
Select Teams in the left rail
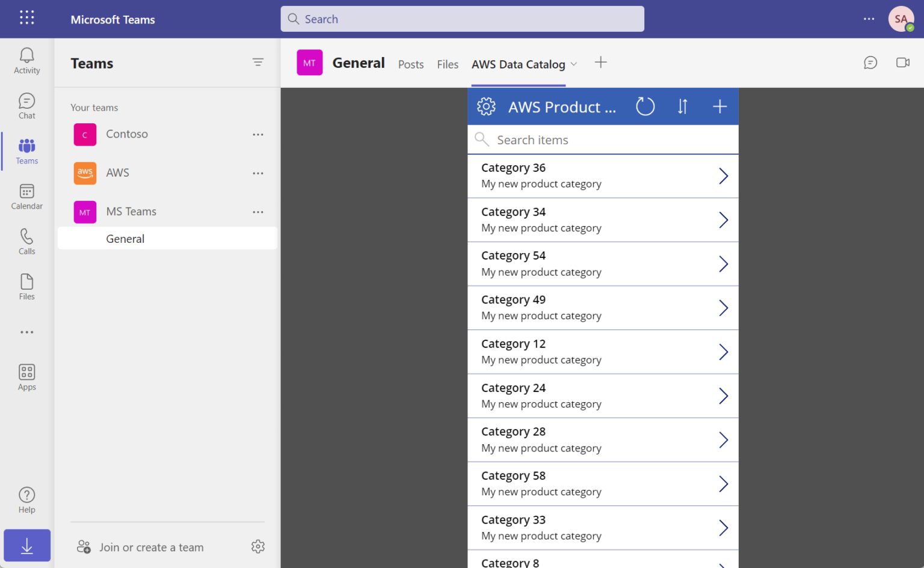click(26, 151)
